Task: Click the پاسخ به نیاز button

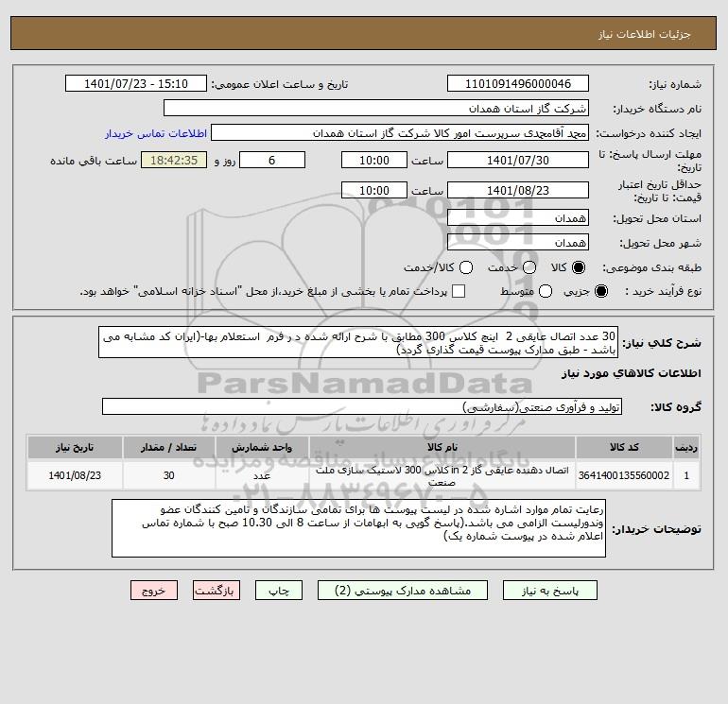Action: [x=549, y=591]
